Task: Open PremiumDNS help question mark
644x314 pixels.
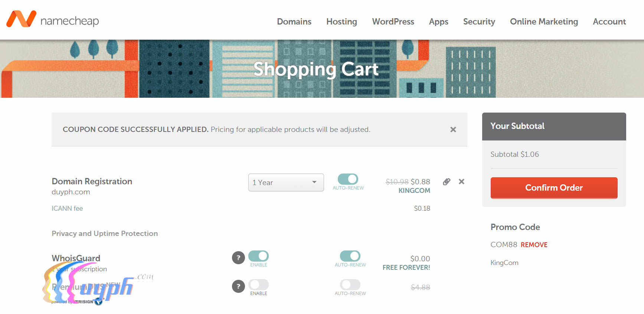Action: point(238,286)
